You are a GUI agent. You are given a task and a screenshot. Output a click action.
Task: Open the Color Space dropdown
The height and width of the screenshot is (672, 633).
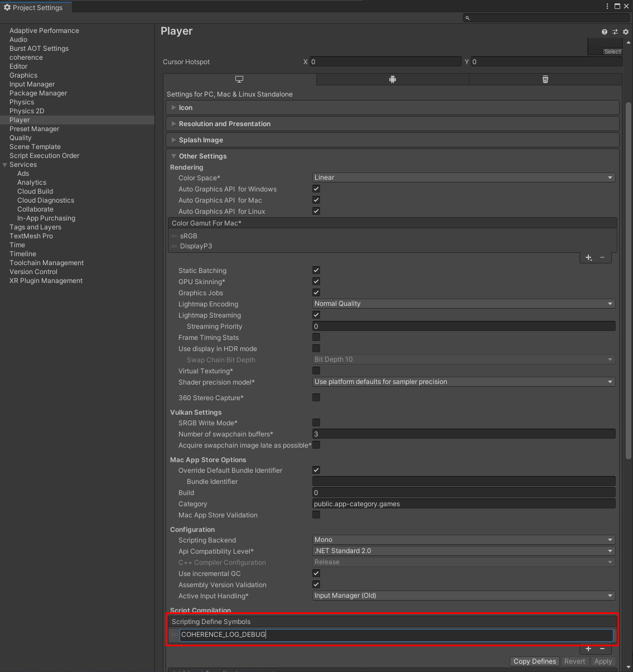463,177
